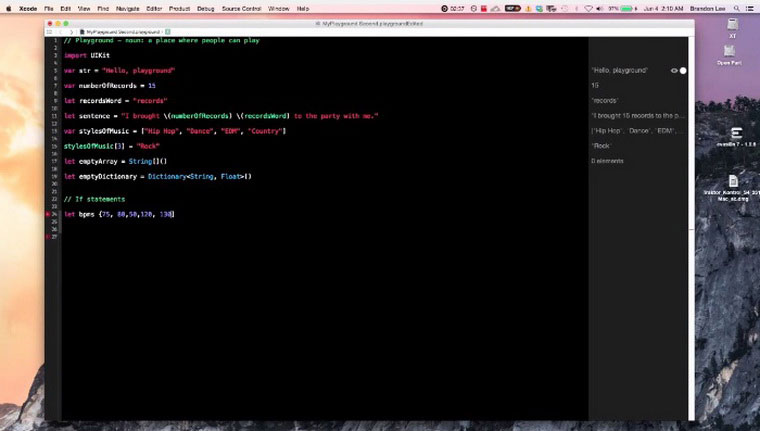Screen dimensions: 760x431
Task: Click the black pill-shaped status icon
Action: point(512,9)
